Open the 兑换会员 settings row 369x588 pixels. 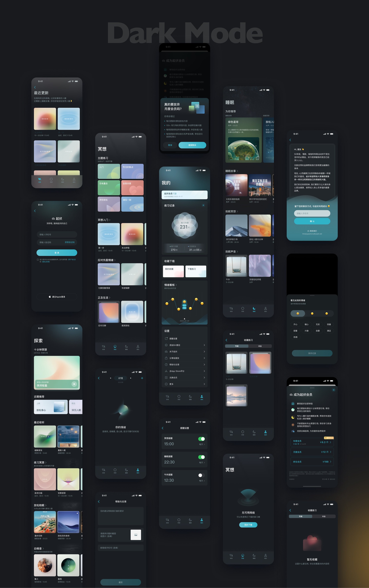[184, 377]
